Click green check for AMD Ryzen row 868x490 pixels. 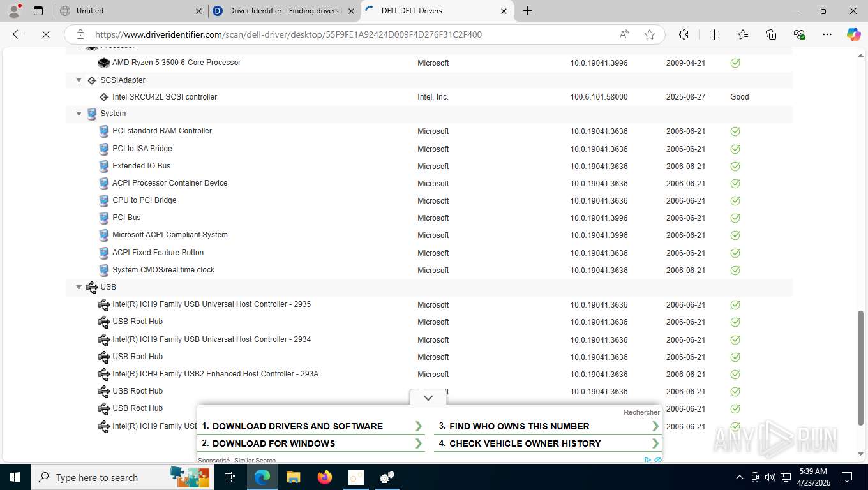coord(735,63)
